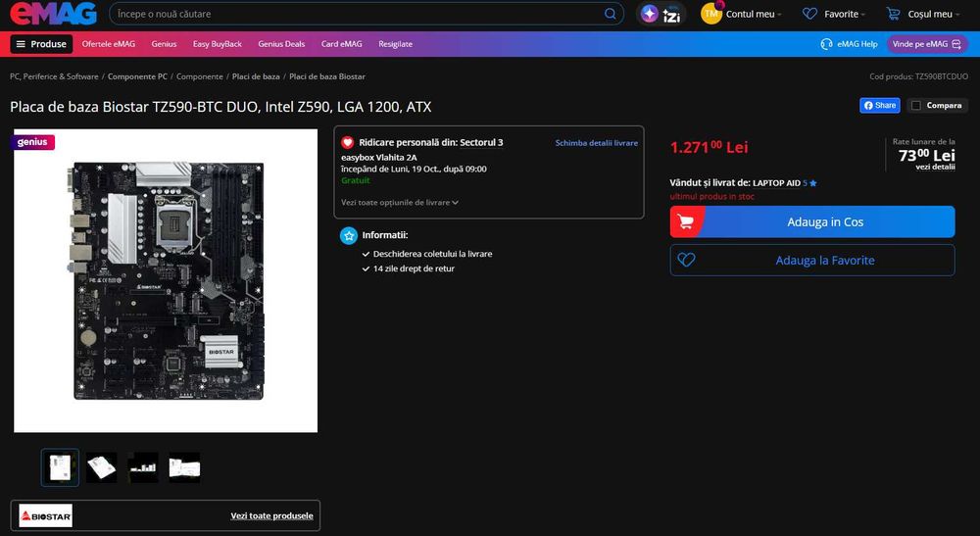The width and height of the screenshot is (980, 536).
Task: Click the blue star Informatii icon
Action: click(349, 235)
